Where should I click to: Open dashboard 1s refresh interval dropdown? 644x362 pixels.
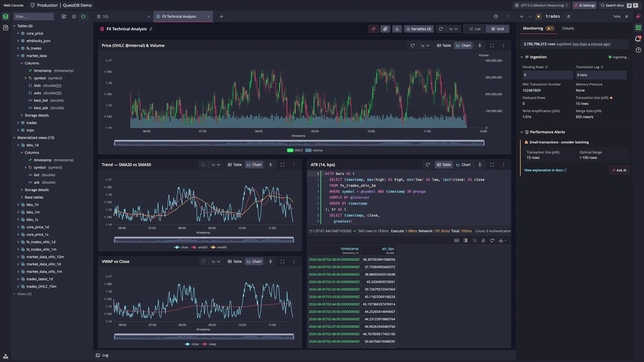(454, 29)
